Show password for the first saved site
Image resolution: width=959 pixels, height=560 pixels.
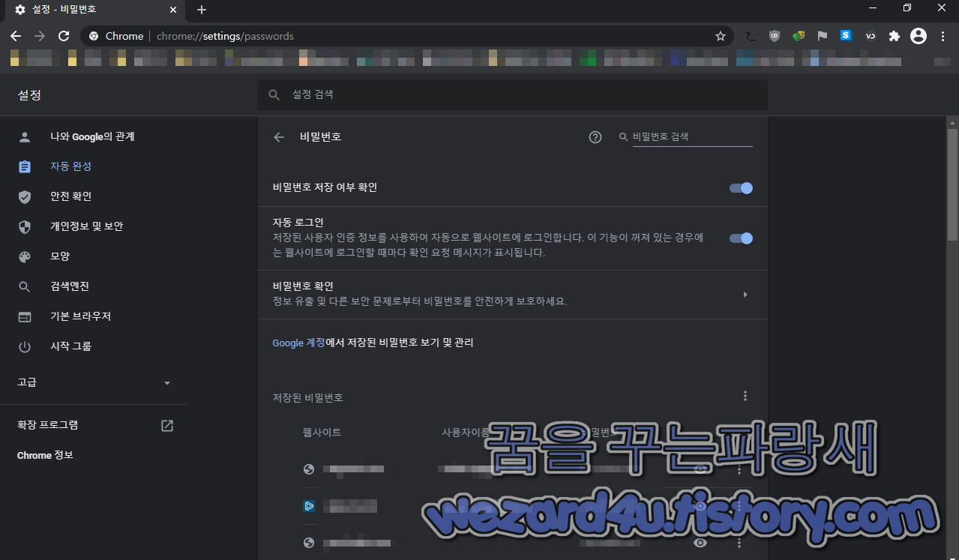701,469
